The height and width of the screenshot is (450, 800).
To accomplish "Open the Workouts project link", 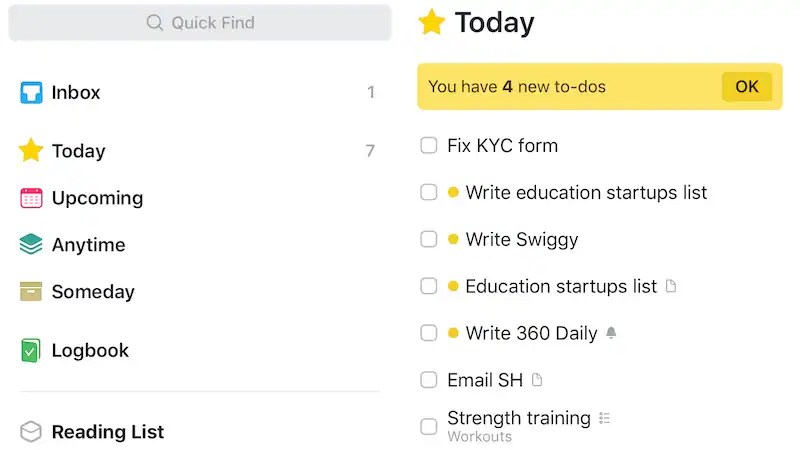I will [479, 437].
